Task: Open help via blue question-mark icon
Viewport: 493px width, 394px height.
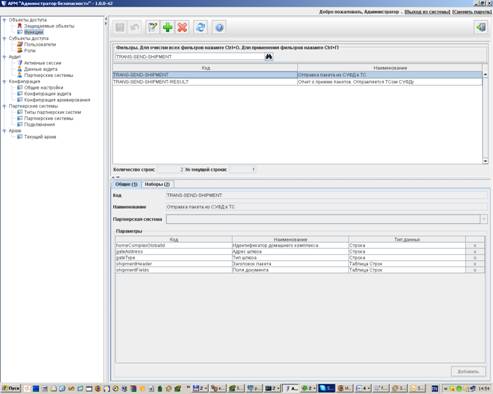Action: [x=219, y=27]
